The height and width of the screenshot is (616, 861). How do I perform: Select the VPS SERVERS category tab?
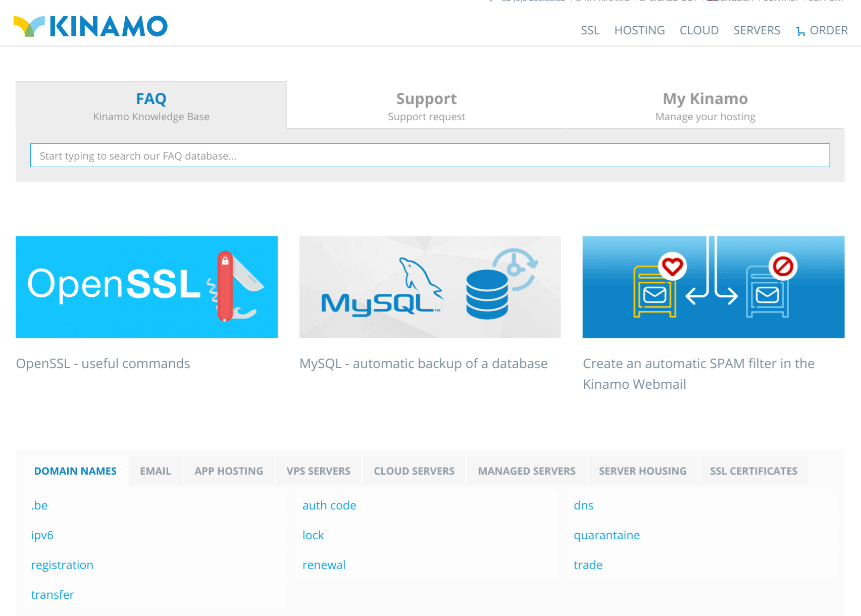[x=318, y=471]
